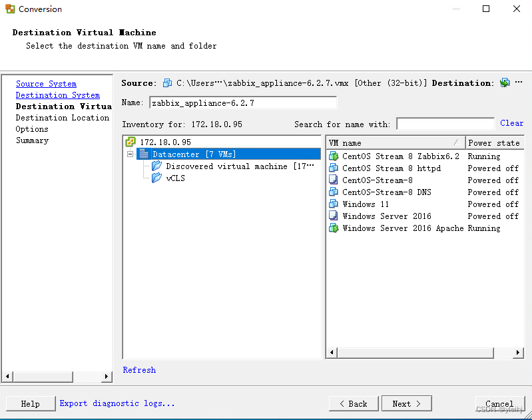Click sidebar scroll right arrow
Image resolution: width=532 pixels, height=420 pixels.
(x=107, y=376)
